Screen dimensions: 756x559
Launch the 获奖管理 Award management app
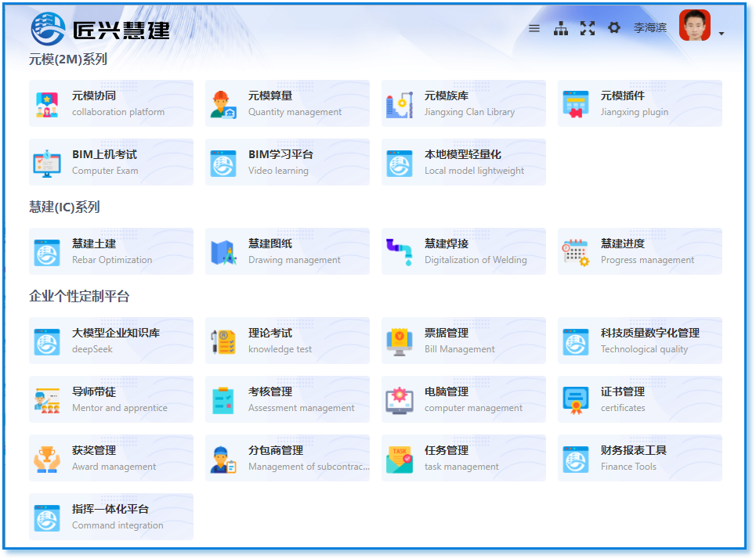pos(110,457)
